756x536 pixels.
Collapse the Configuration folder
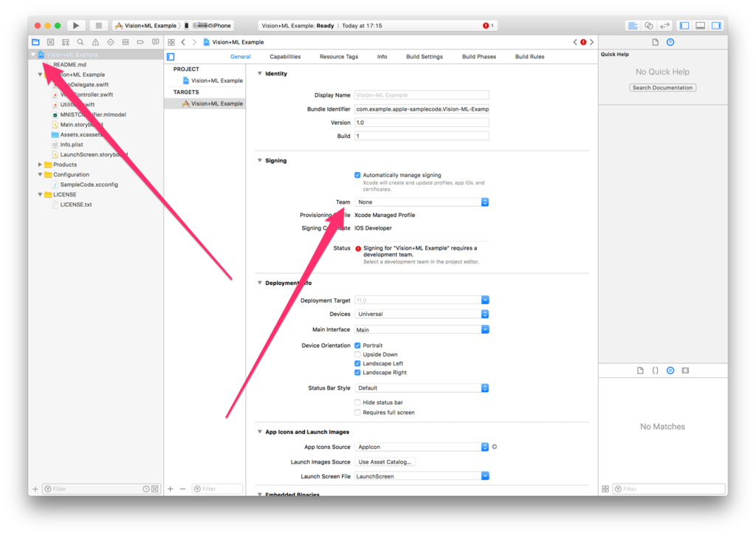pos(40,174)
